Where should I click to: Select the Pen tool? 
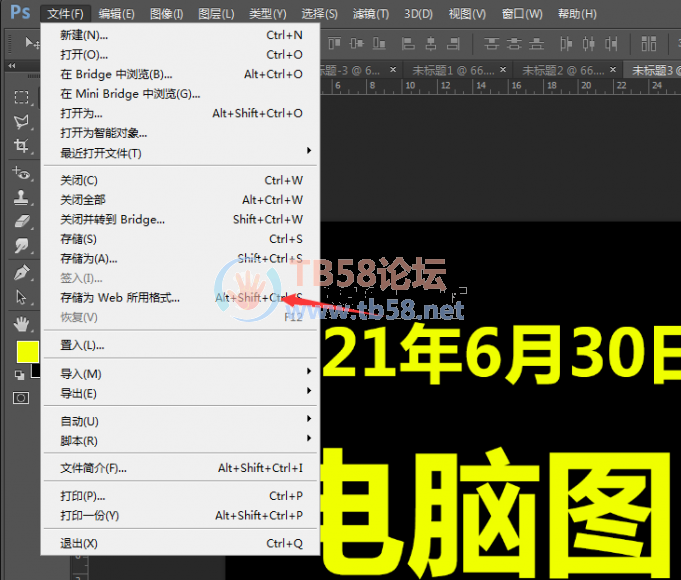21,272
